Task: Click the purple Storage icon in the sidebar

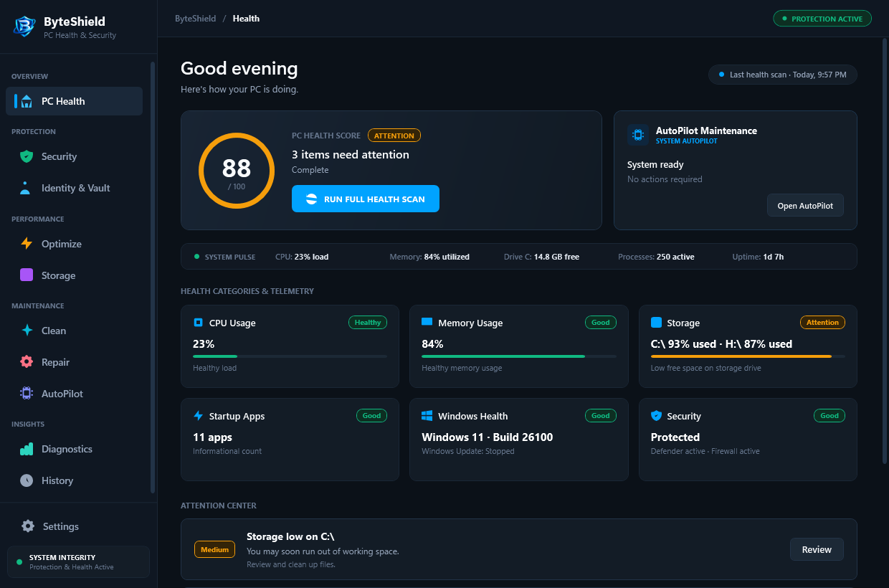Action: pos(27,275)
